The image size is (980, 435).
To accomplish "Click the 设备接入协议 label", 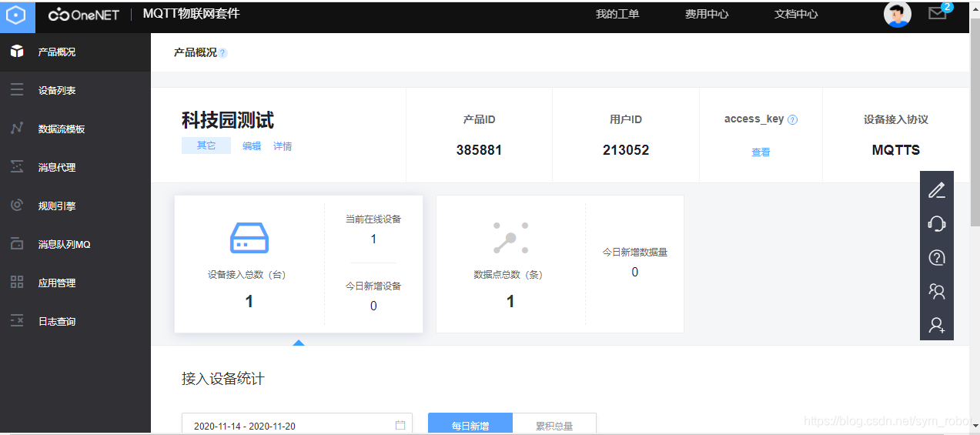I will click(x=896, y=120).
